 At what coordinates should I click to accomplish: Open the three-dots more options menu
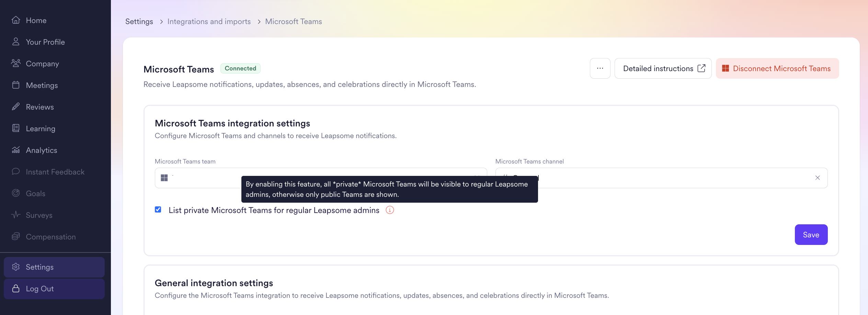600,68
